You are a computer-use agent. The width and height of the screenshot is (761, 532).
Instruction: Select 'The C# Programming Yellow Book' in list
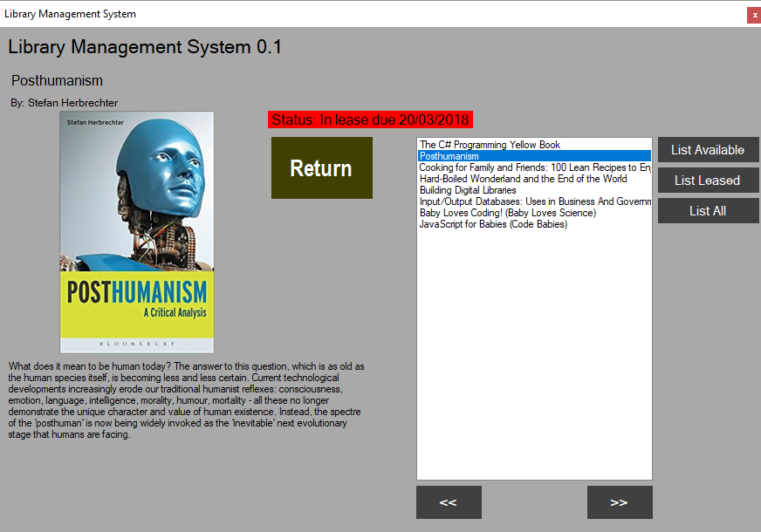coord(534,145)
